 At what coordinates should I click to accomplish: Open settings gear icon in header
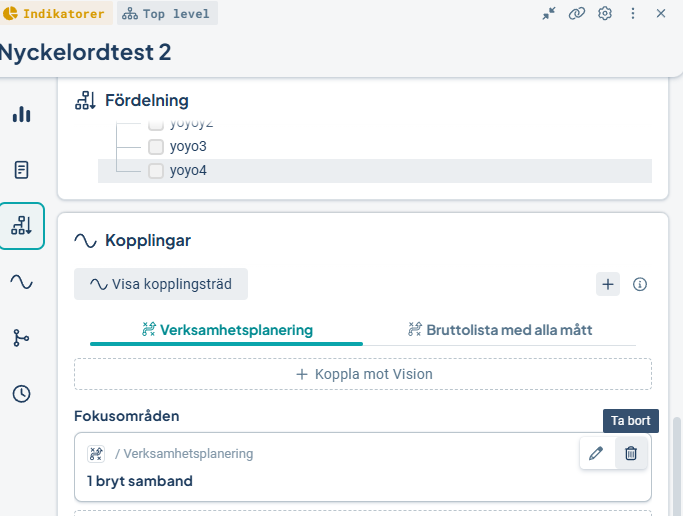point(605,13)
